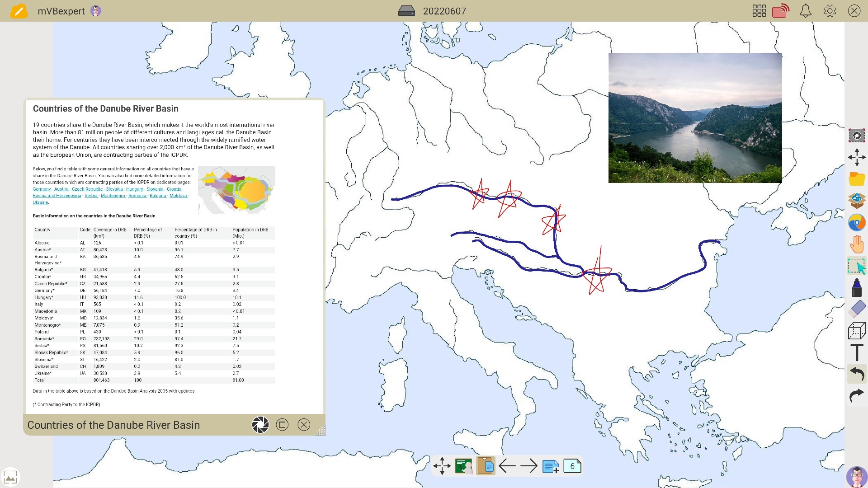Open the teacher chalkboard presentation mode
The width and height of the screenshot is (868, 488).
point(463,466)
